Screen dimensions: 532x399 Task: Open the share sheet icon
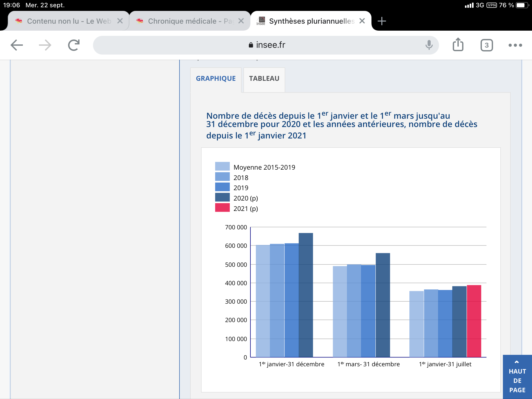[x=458, y=45]
